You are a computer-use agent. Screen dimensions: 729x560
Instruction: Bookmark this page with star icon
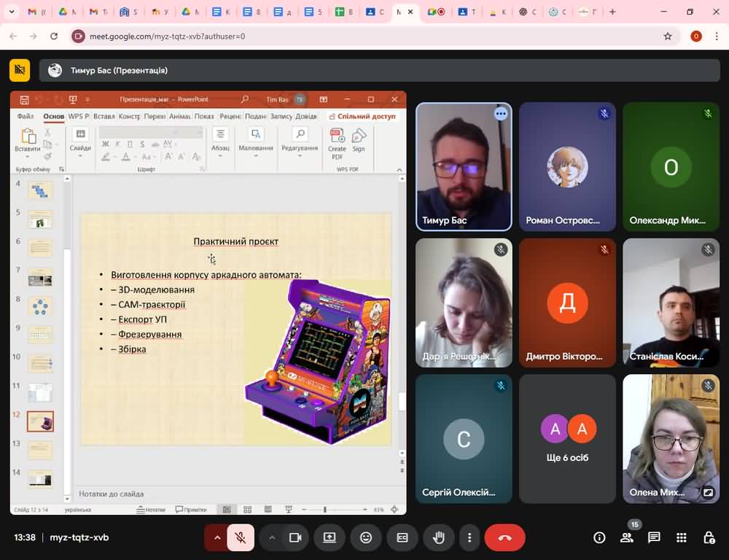point(668,36)
